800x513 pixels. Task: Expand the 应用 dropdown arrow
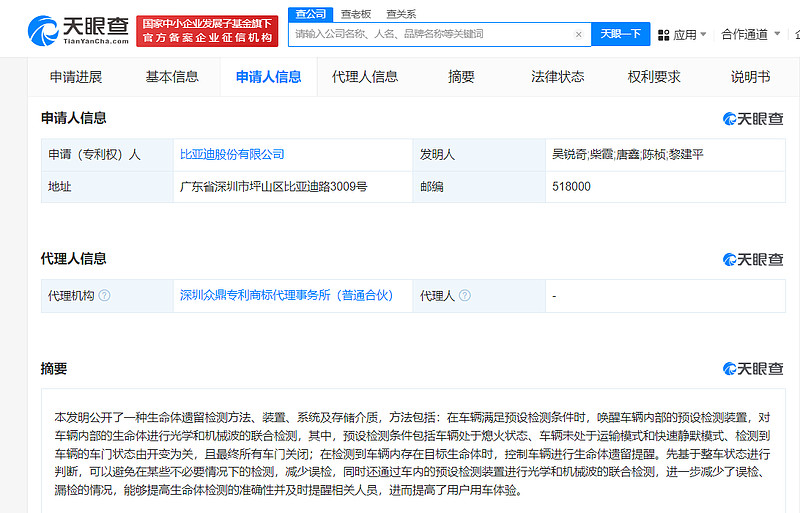click(703, 34)
